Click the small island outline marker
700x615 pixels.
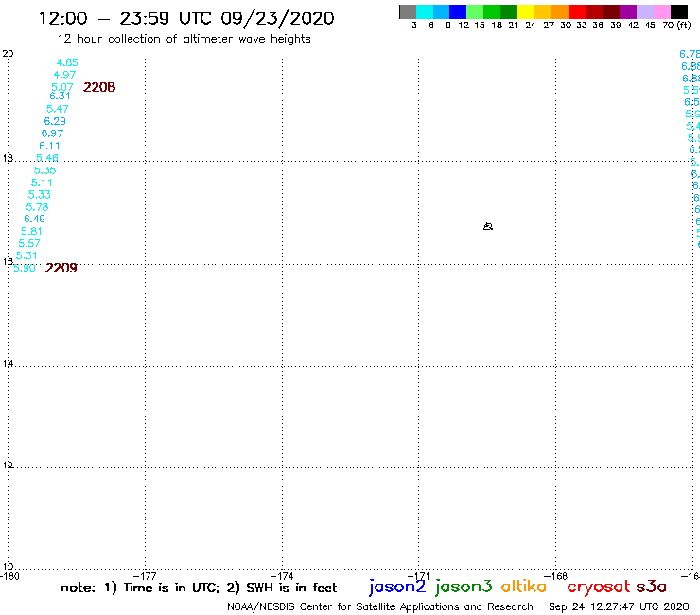pyautogui.click(x=488, y=226)
